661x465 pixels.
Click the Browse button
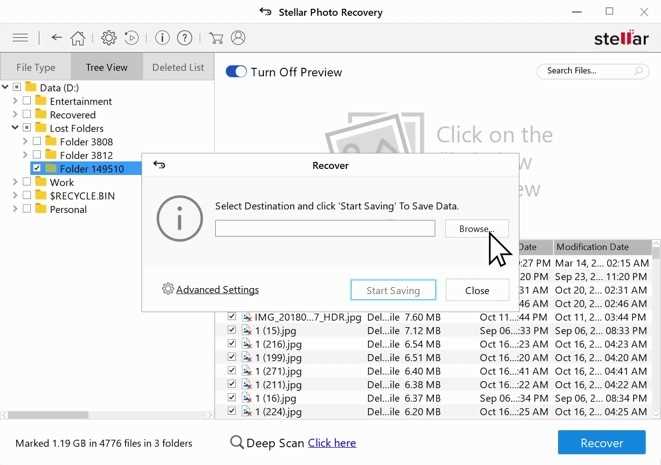[477, 229]
